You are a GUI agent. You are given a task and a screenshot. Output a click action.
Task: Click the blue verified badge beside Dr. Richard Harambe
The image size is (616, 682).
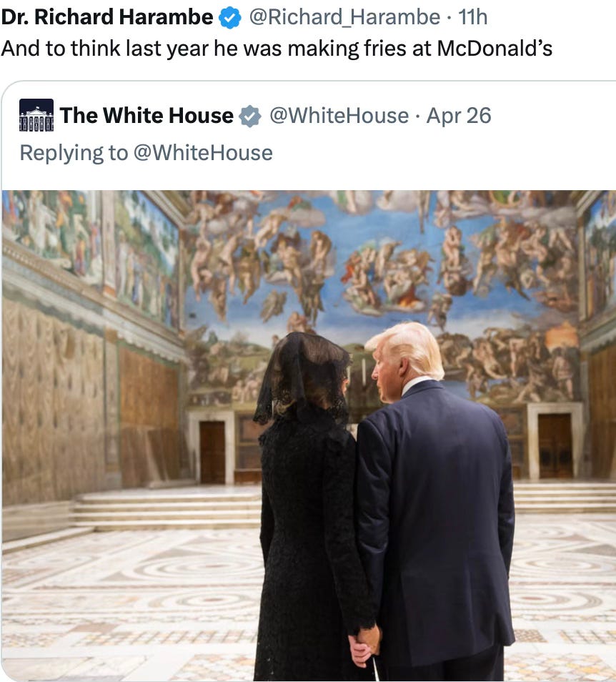click(229, 18)
